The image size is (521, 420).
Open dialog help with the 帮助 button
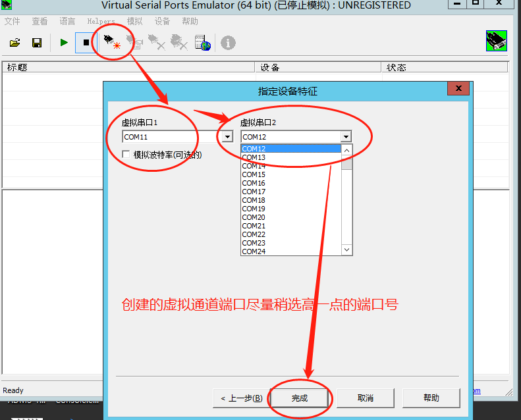431,398
